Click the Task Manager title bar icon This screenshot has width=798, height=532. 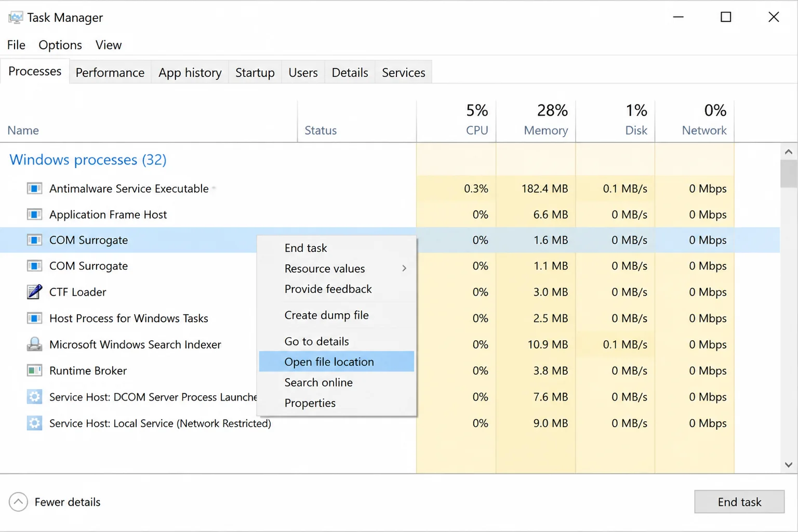[16, 18]
